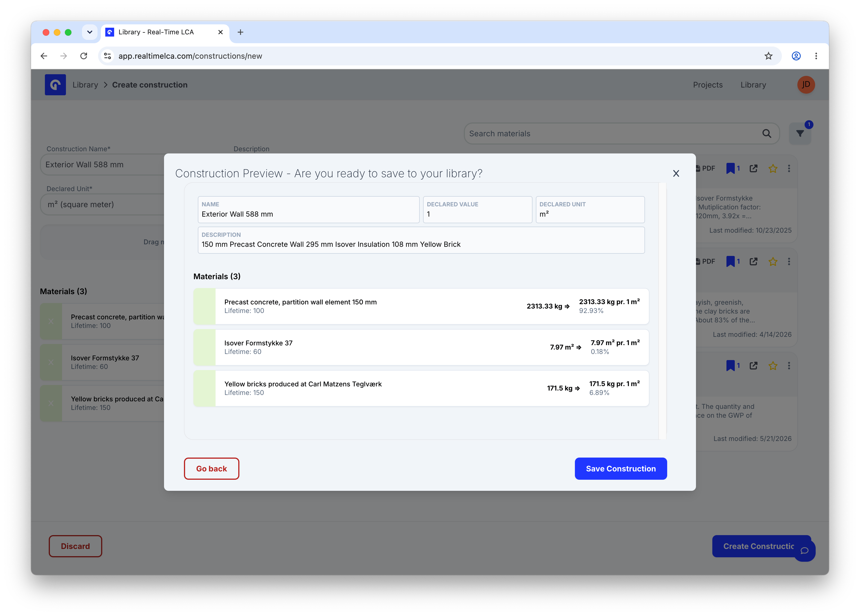The height and width of the screenshot is (616, 860).
Task: Bookmark this page with star icon
Action: (x=768, y=56)
